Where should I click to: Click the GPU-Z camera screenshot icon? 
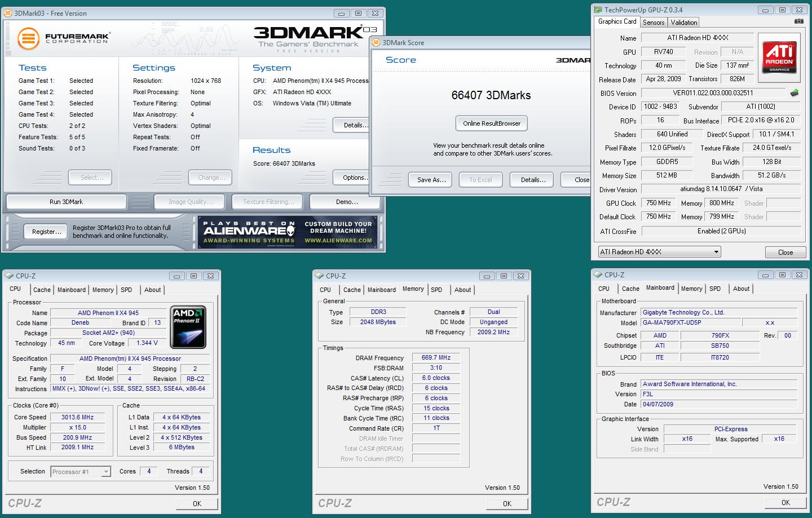pyautogui.click(x=798, y=21)
